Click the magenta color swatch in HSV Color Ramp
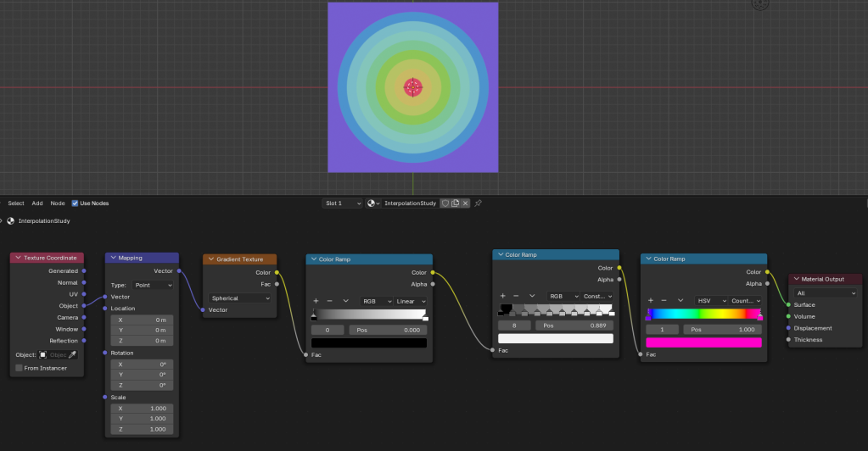Screen dimensions: 868x451 [x=703, y=342]
